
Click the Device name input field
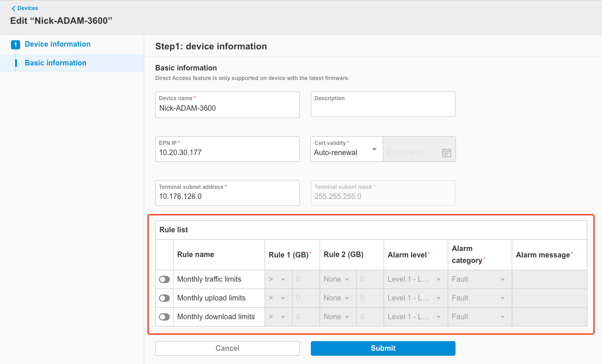click(227, 108)
